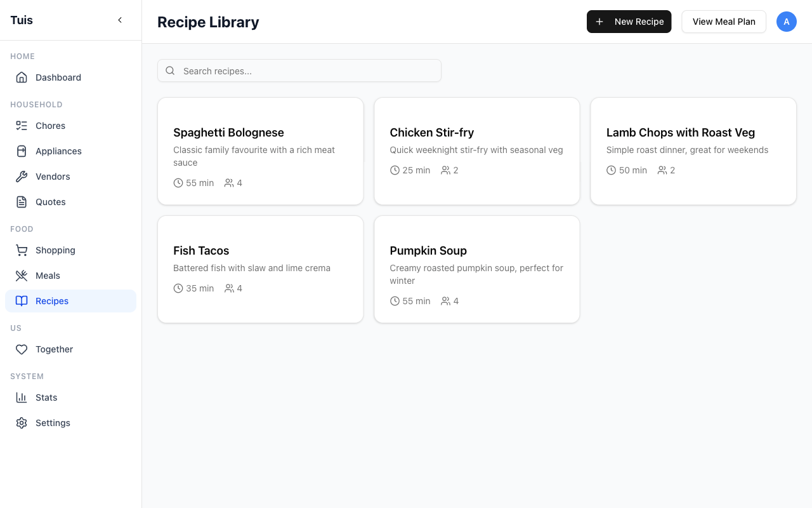Click the Appliances icon in sidebar
This screenshot has height=508, width=812.
tap(22, 150)
